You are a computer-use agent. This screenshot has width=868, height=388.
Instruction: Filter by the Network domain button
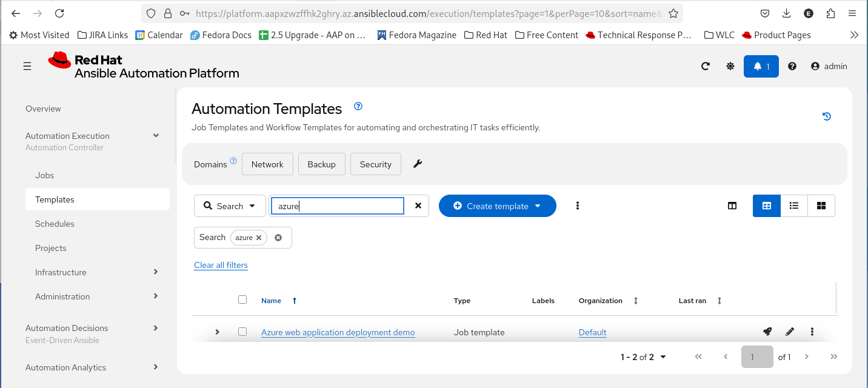pos(267,164)
